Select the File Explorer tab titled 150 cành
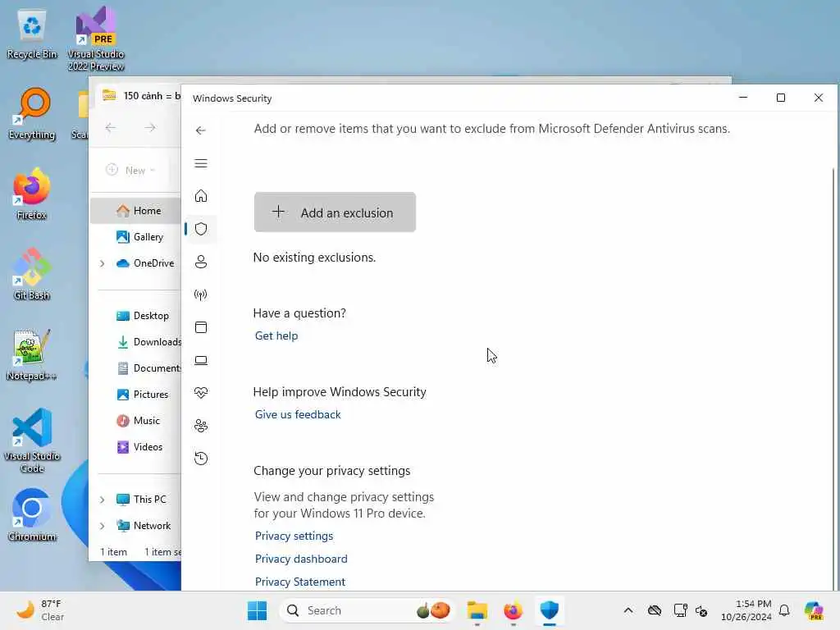840x630 pixels. pyautogui.click(x=141, y=96)
